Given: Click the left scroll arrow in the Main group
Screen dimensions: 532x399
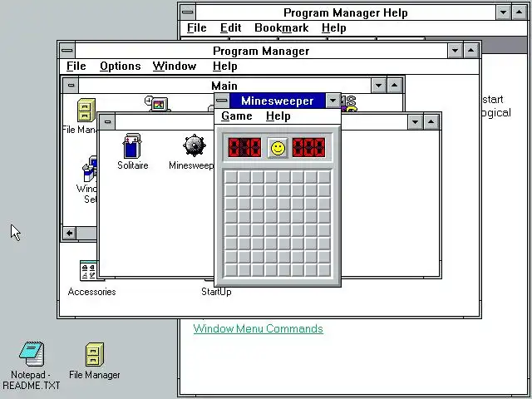Looking at the screenshot, I should (x=70, y=233).
